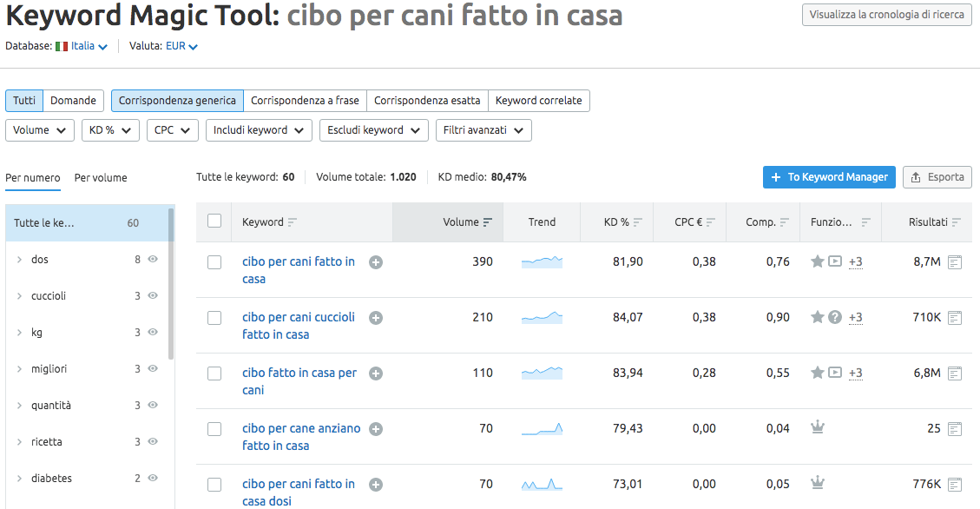Click the Esporta button
The width and height of the screenshot is (980, 509).
point(937,177)
